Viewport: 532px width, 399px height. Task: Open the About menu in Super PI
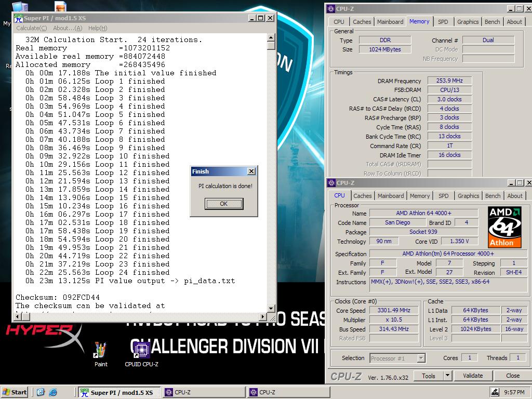[68, 28]
